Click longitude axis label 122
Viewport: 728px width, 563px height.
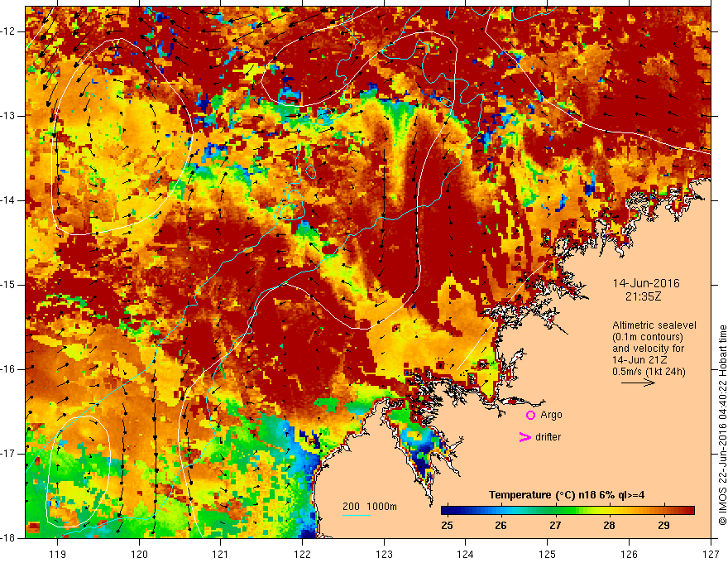click(302, 554)
